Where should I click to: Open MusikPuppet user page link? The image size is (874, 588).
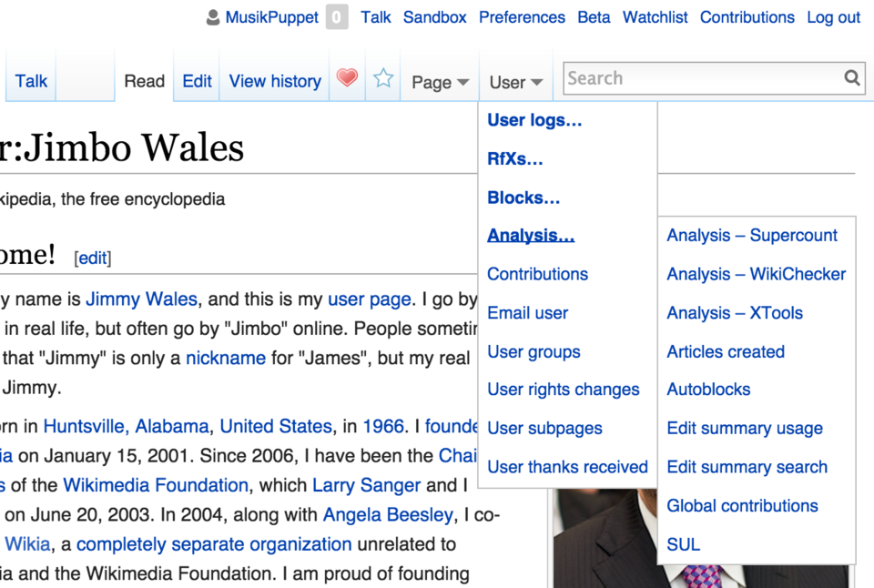(272, 18)
